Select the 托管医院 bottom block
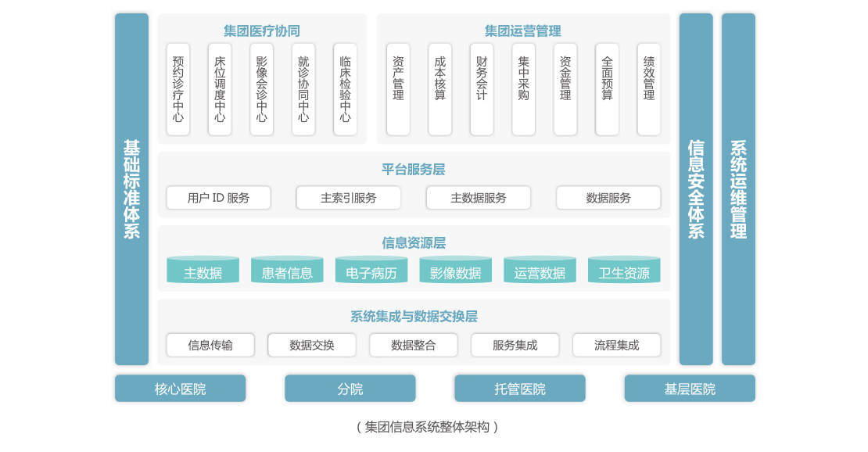The width and height of the screenshot is (868, 452). point(520,389)
